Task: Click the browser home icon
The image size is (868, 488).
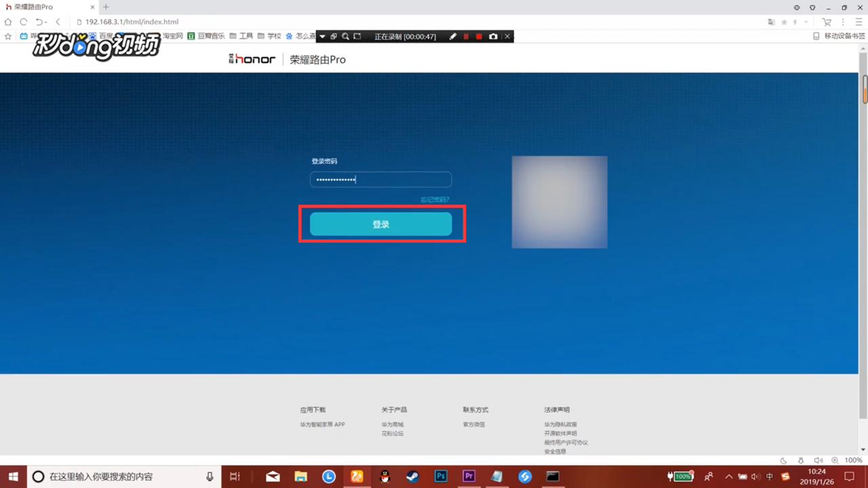Action: pyautogui.click(x=8, y=22)
